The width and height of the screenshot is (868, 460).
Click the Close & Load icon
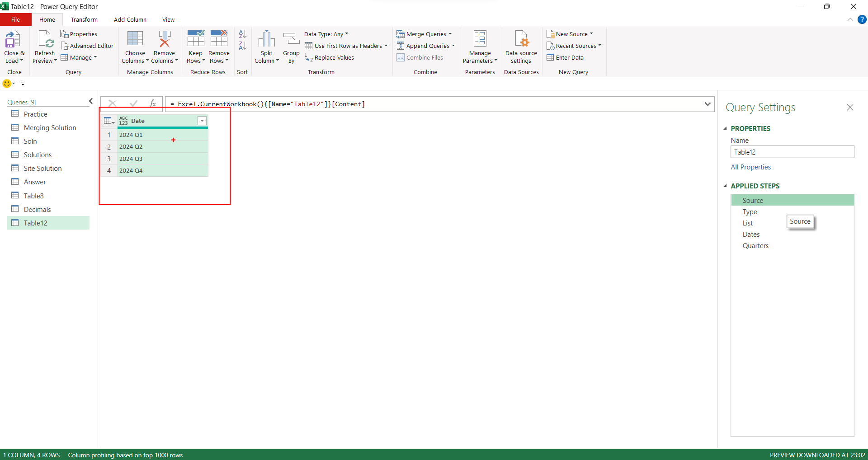coord(13,39)
